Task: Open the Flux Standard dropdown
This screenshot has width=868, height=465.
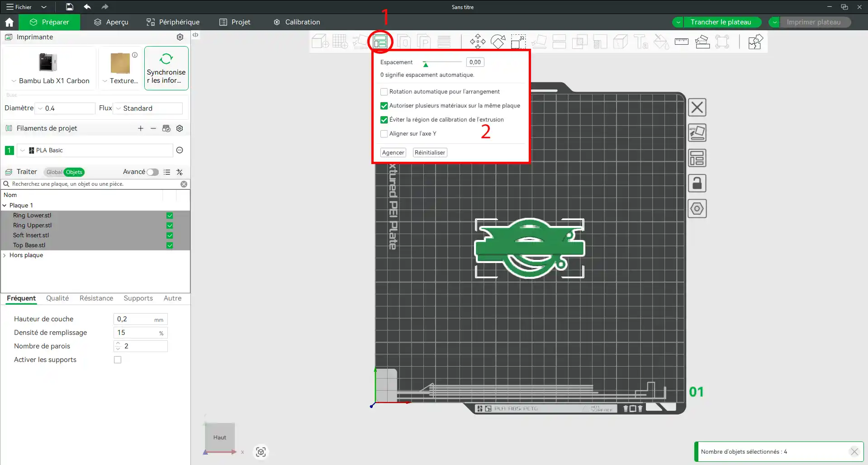Action: [x=148, y=108]
